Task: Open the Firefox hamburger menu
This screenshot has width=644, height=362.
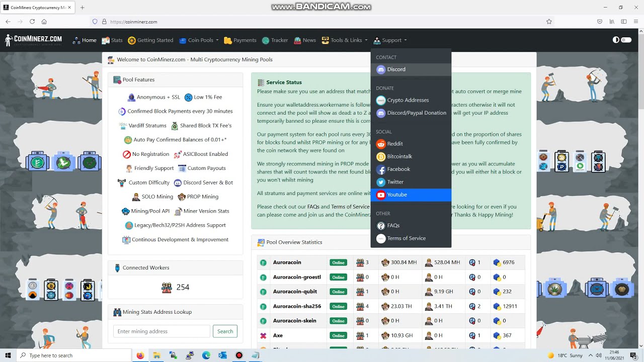Action: [636, 22]
